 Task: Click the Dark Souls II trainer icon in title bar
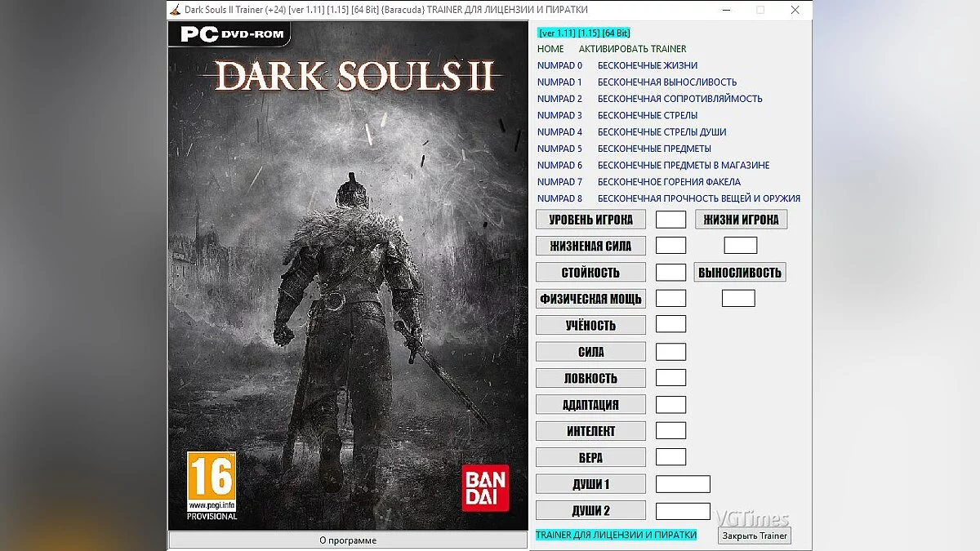175,11
